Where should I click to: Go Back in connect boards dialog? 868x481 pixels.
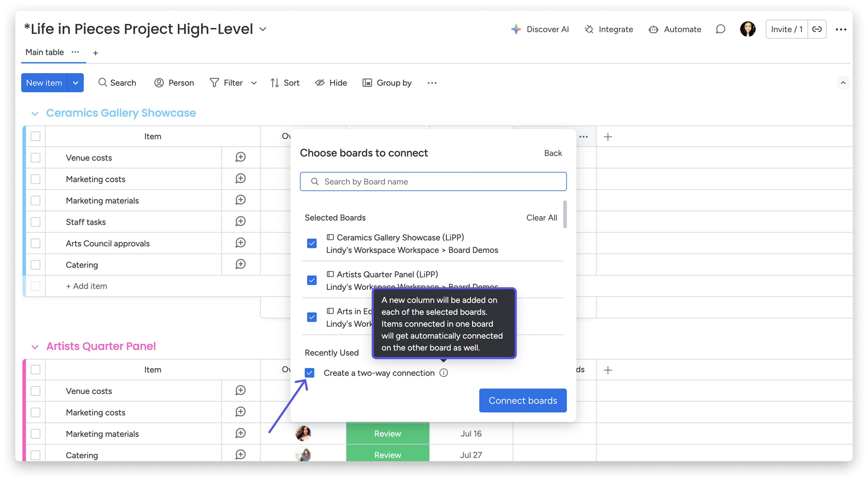tap(553, 153)
